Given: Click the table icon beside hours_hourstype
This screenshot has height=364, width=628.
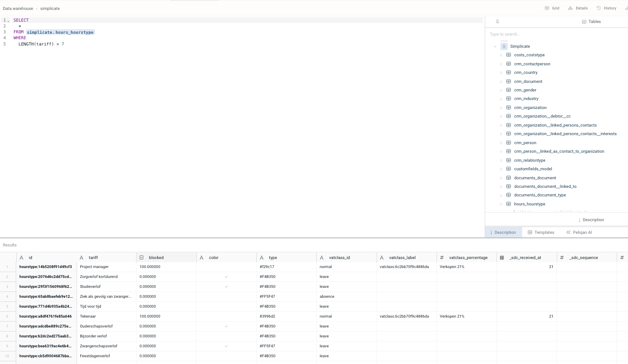Looking at the screenshot, I should pyautogui.click(x=509, y=204).
